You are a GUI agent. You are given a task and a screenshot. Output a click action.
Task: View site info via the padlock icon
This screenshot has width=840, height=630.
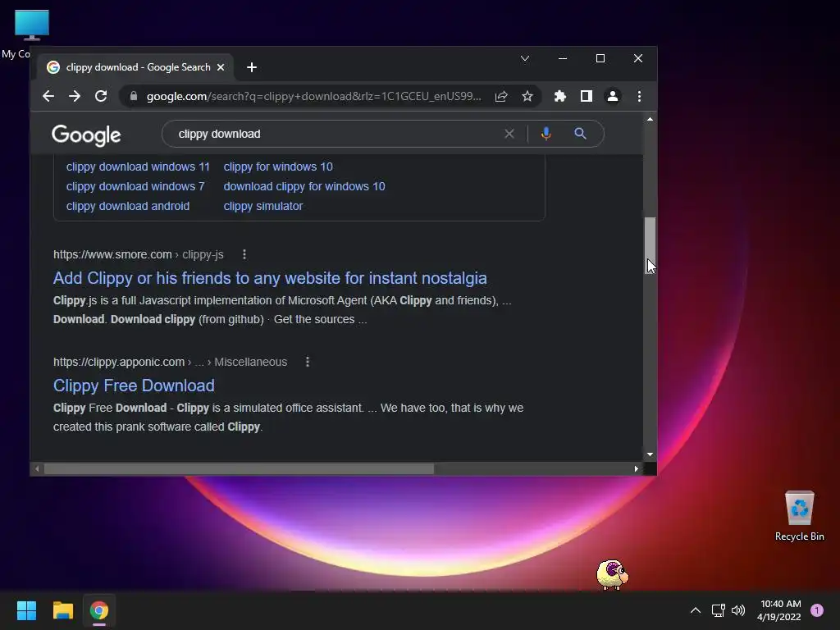pos(134,97)
